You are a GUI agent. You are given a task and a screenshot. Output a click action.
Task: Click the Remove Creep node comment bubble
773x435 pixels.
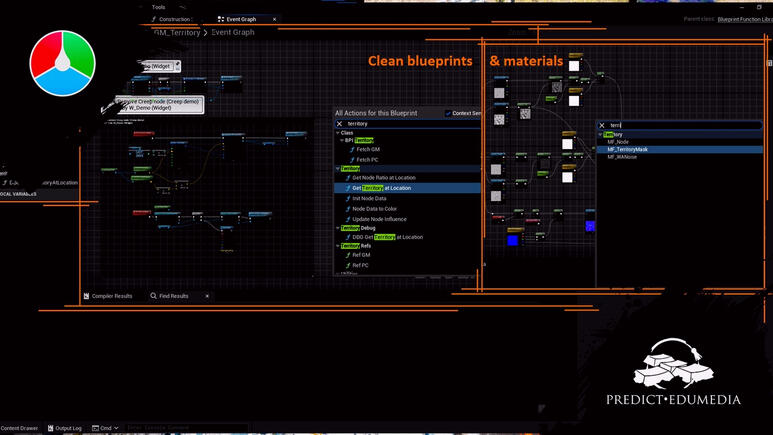pos(159,105)
